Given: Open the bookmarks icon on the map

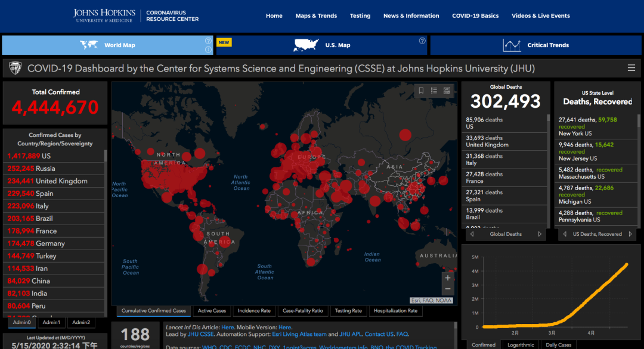Looking at the screenshot, I should point(421,91).
